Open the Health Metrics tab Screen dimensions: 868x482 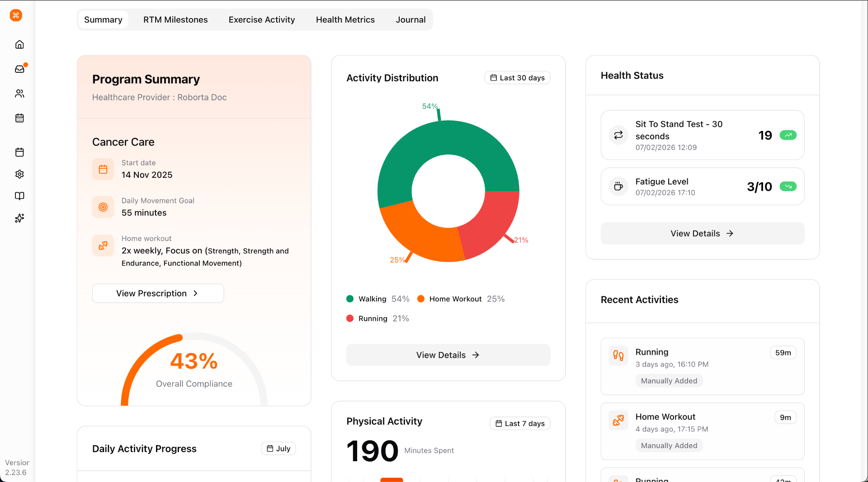click(x=345, y=20)
